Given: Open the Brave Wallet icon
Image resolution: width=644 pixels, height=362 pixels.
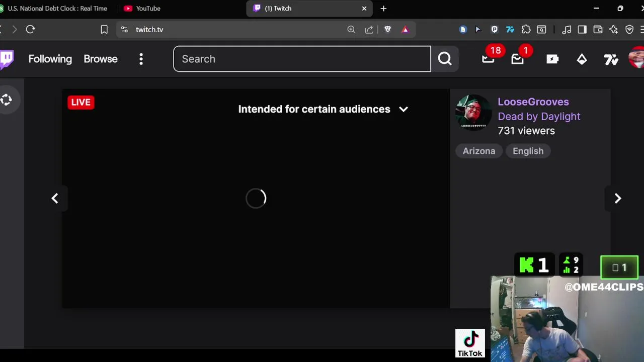Looking at the screenshot, I should [x=598, y=30].
